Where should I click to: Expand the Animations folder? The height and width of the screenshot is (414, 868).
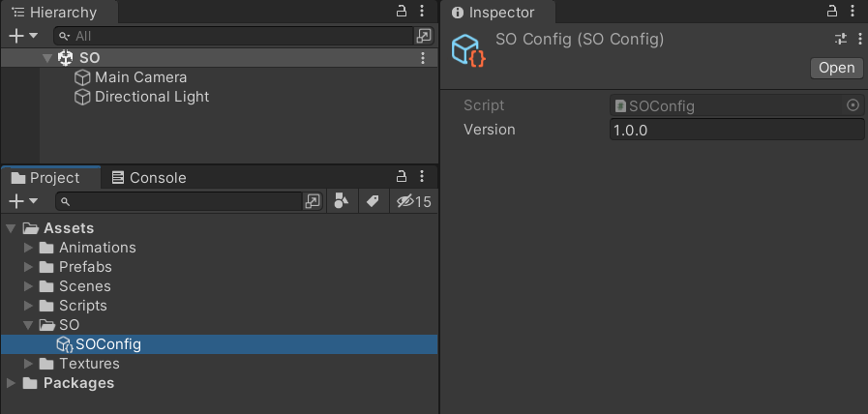tap(28, 248)
